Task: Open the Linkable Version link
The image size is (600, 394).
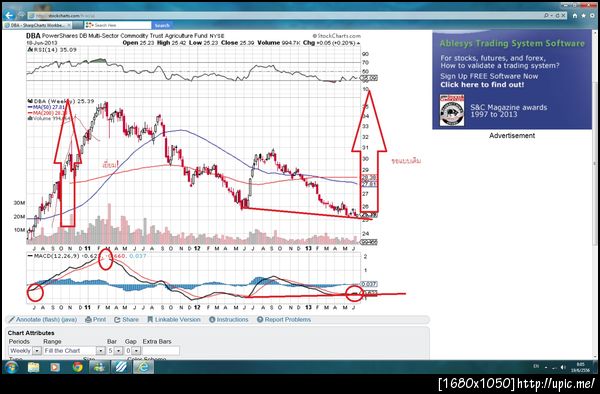Action: [178, 319]
